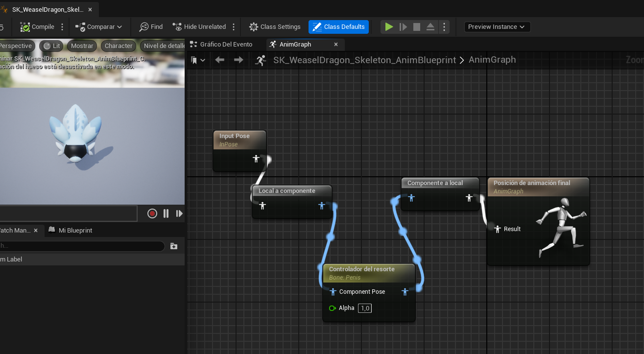Click the Compile blueprint icon
Image resolution: width=644 pixels, height=354 pixels.
click(x=25, y=27)
